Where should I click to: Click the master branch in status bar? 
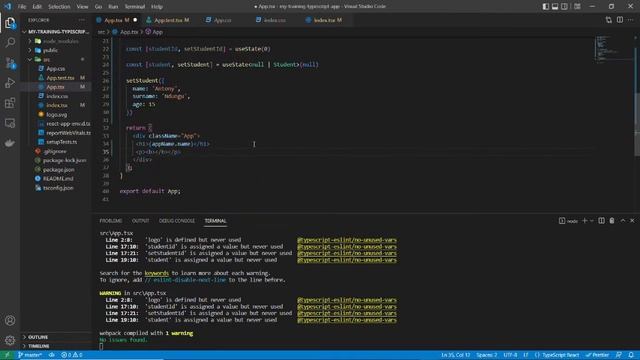click(30, 355)
